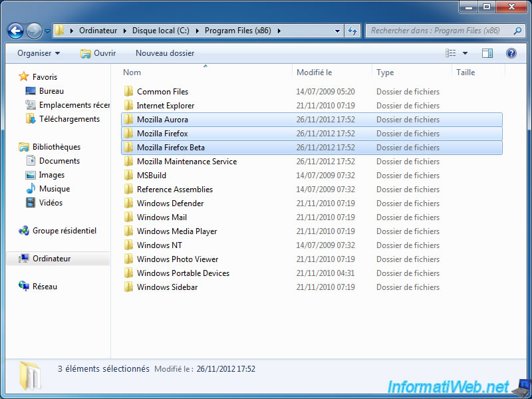The image size is (532, 399).
Task: Select the Mozilla Firefox Beta folder icon
Action: pos(128,147)
